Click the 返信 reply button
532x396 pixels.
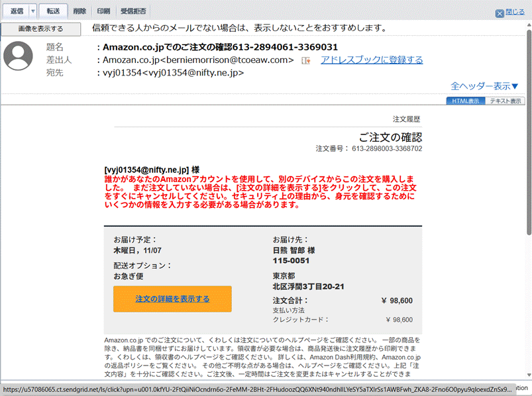click(x=17, y=11)
